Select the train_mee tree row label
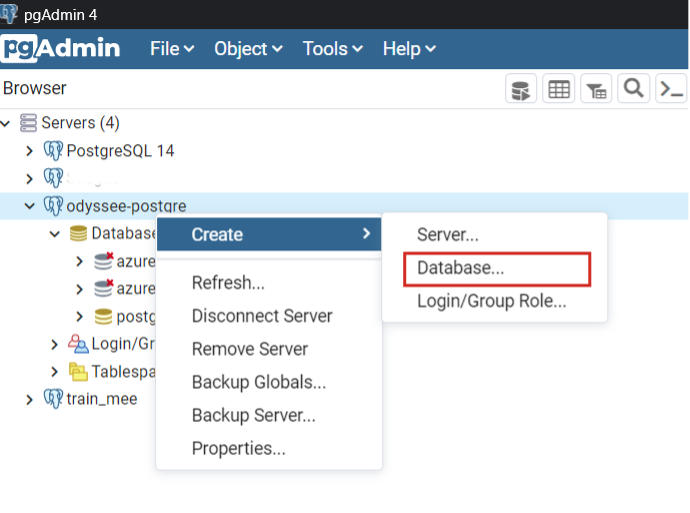Screen dimensions: 690x513 (102, 399)
